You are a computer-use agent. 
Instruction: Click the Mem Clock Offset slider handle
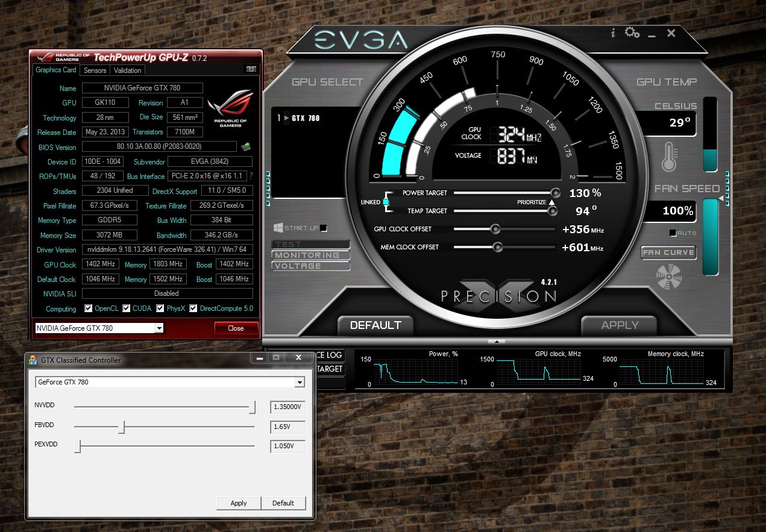498,247
